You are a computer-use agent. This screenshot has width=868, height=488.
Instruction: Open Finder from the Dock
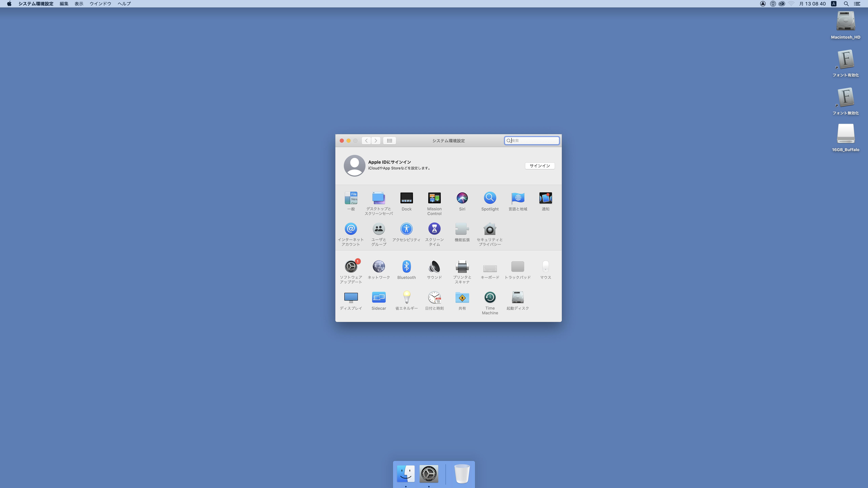tap(406, 474)
